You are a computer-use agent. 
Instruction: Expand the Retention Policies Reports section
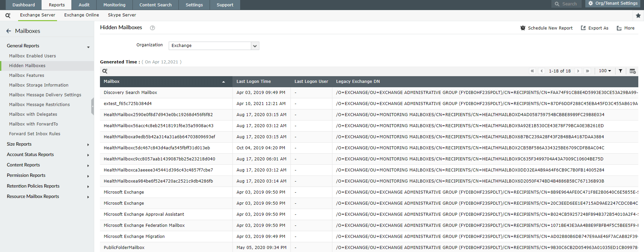[x=88, y=187]
